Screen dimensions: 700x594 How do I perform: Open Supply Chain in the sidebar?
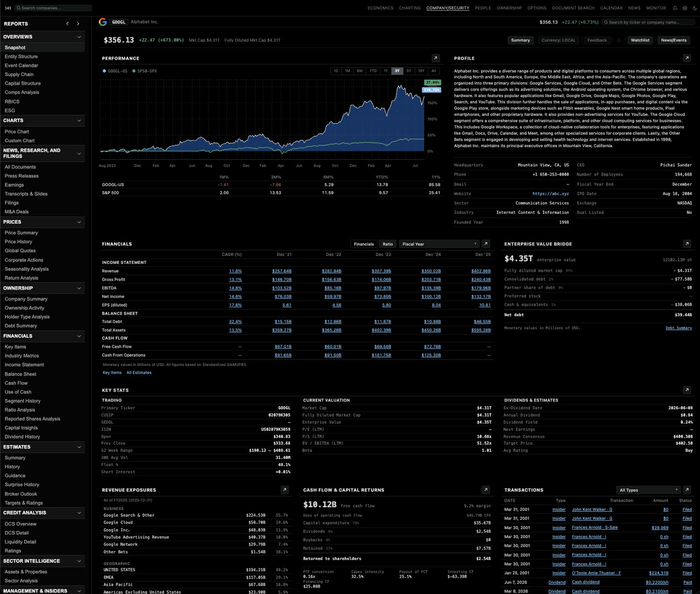[19, 74]
